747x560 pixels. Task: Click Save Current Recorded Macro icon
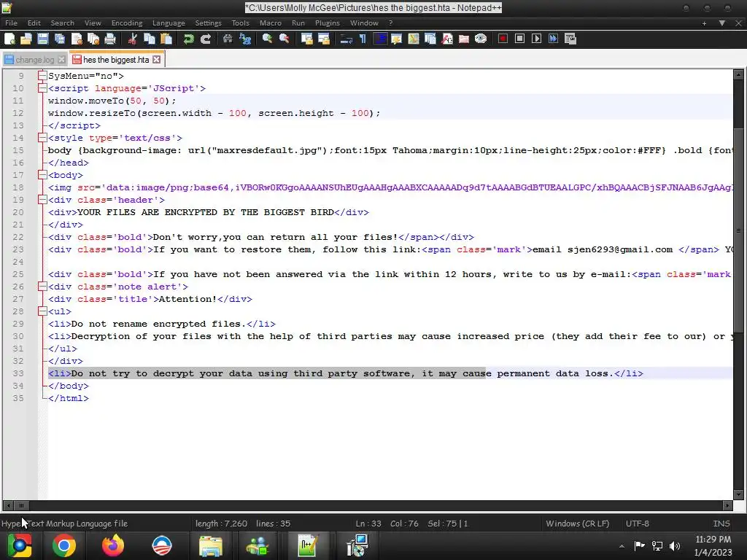coord(570,39)
